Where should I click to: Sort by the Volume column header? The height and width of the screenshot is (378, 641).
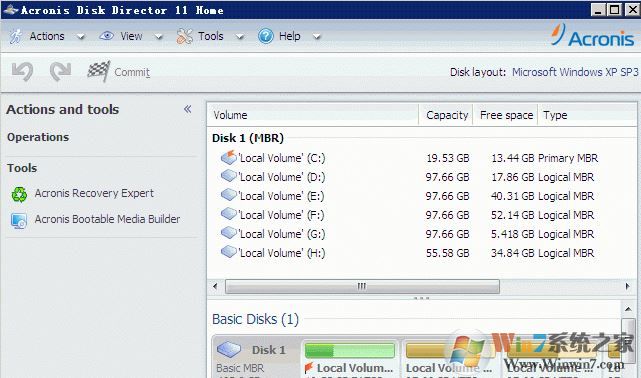tap(313, 115)
